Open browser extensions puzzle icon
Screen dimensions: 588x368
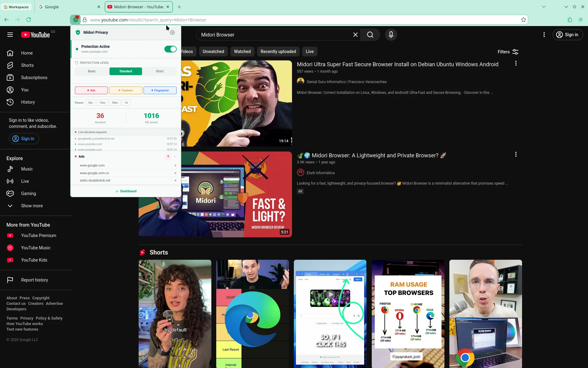[570, 20]
